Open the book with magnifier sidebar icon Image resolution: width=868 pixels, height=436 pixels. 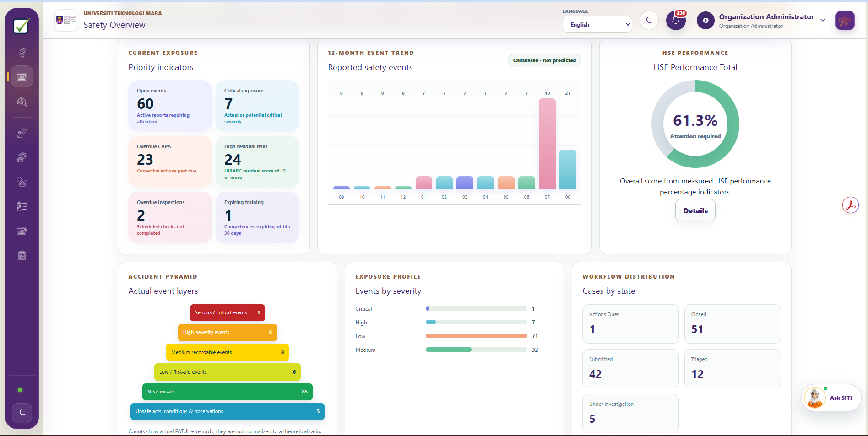(22, 102)
